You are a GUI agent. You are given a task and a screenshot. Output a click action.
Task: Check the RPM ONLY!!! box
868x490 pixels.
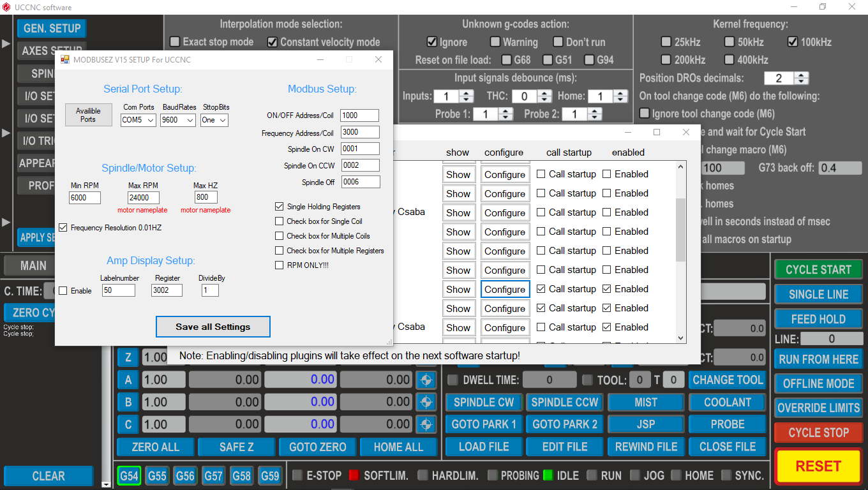279,265
